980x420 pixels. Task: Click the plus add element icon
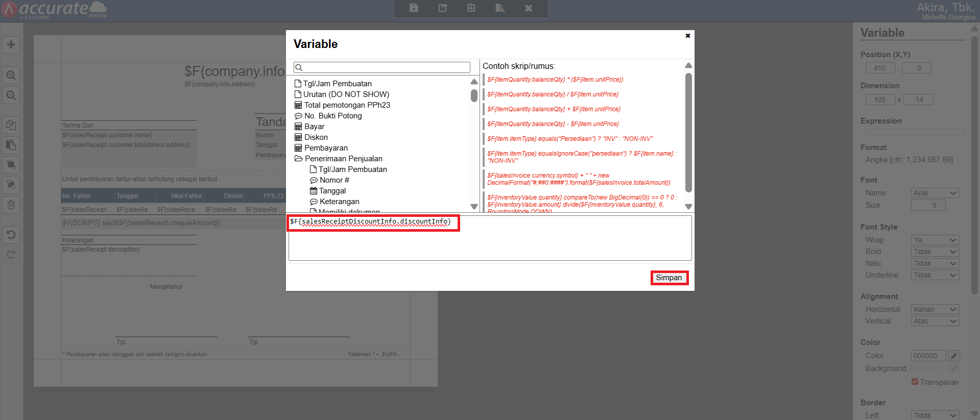[11, 45]
